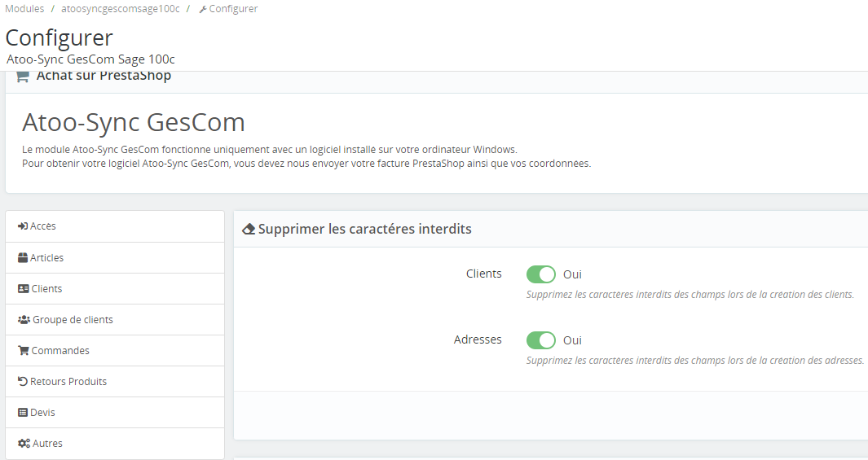Click the Retours Produits undo icon
Viewport: 868px width, 460px height.
23,382
